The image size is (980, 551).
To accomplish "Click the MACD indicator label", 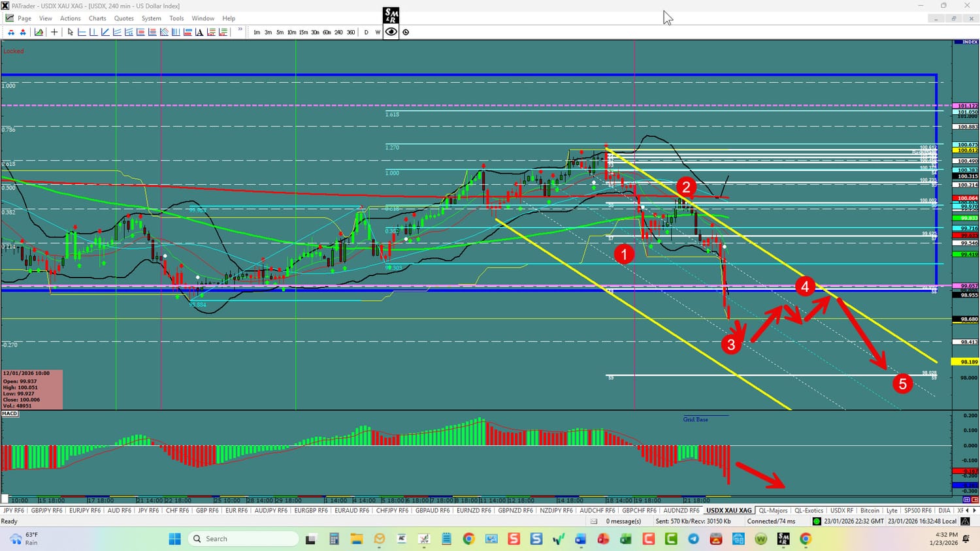I will click(x=10, y=414).
